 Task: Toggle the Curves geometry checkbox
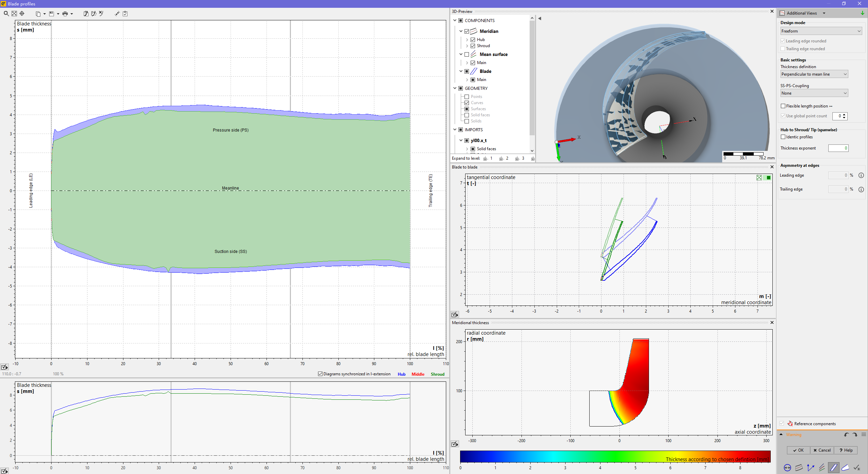[467, 103]
